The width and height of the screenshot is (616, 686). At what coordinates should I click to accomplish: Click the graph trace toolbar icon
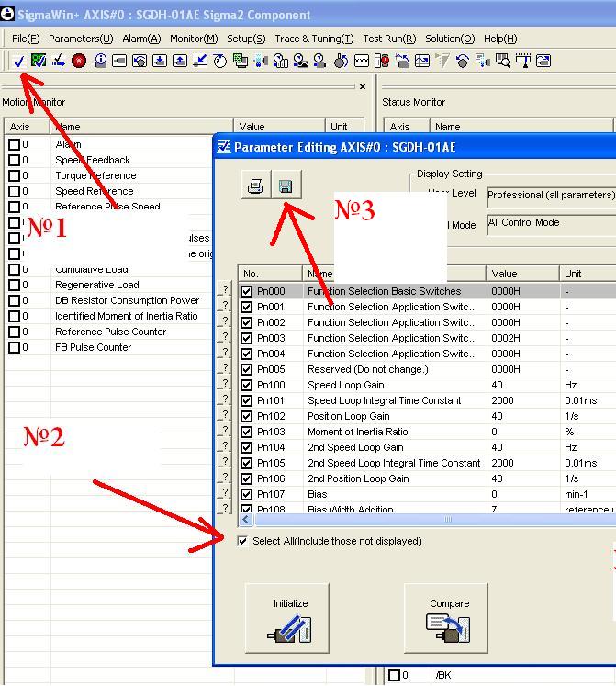pyautogui.click(x=422, y=61)
